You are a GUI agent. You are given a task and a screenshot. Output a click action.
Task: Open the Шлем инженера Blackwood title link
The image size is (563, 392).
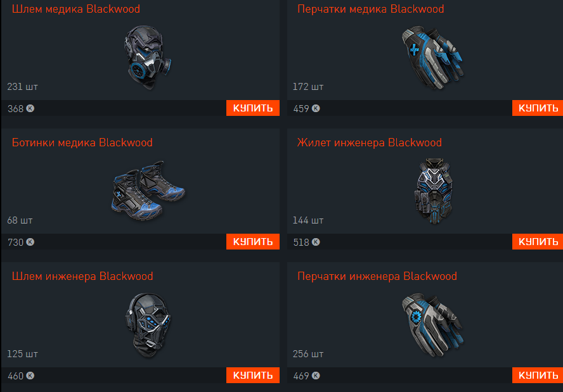(x=82, y=276)
